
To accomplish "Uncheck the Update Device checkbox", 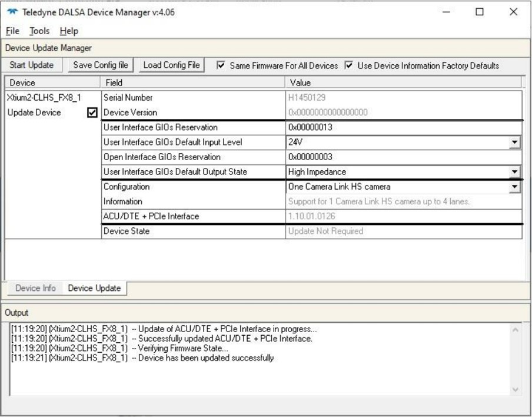I will click(92, 112).
